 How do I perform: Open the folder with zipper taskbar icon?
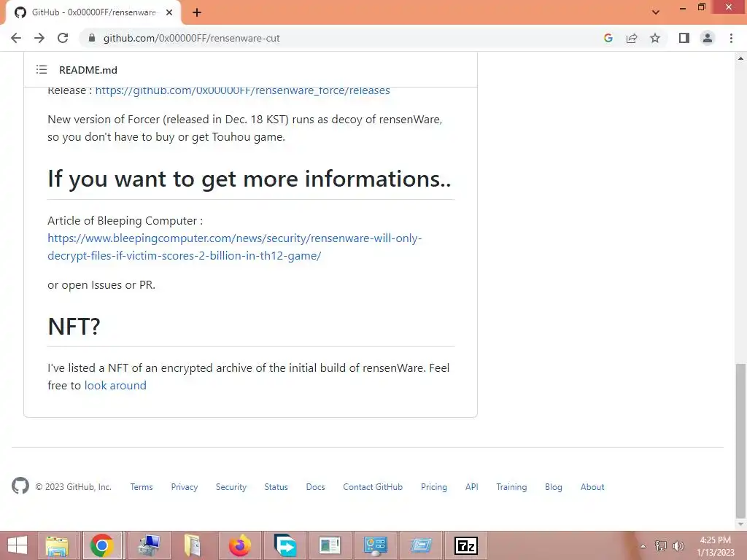(x=193, y=545)
